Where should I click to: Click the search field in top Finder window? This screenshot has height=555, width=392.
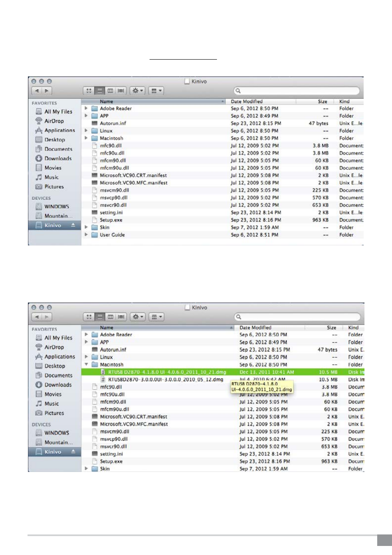point(297,90)
